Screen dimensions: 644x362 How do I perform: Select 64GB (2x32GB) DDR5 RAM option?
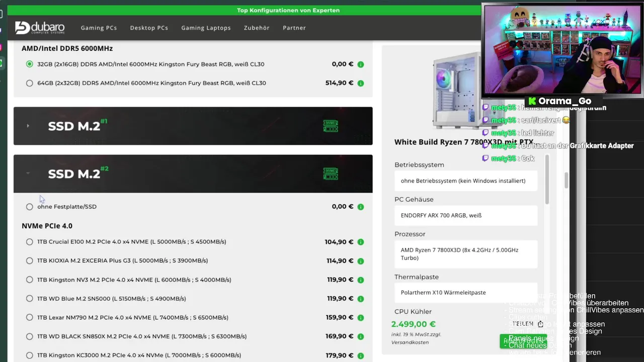coord(30,83)
